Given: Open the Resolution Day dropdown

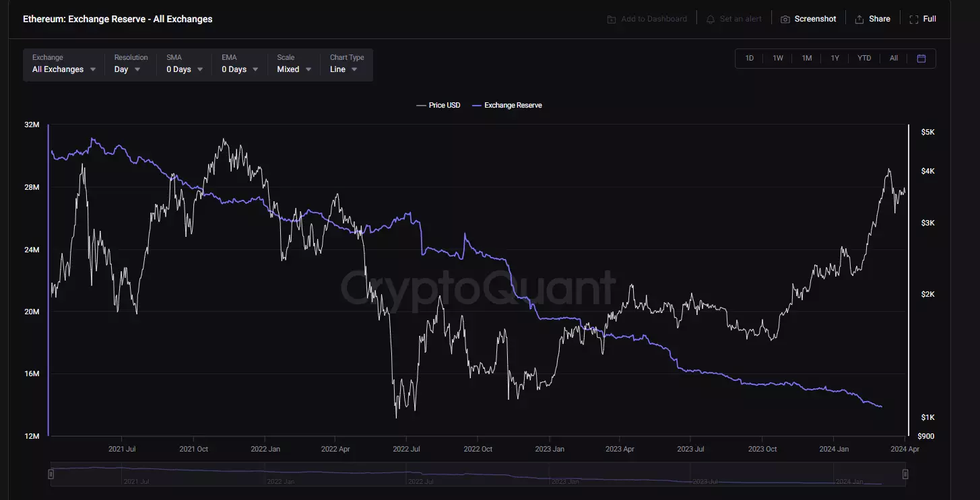Looking at the screenshot, I should coord(127,69).
